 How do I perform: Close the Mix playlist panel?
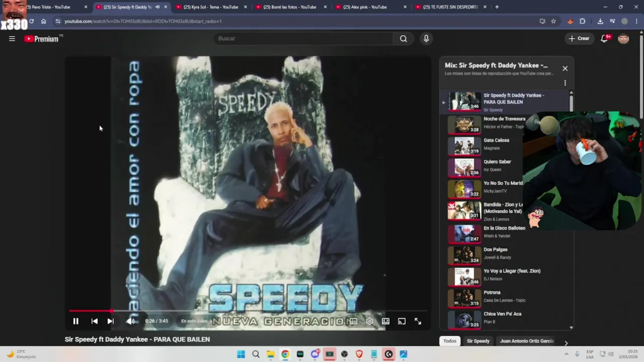point(565,68)
